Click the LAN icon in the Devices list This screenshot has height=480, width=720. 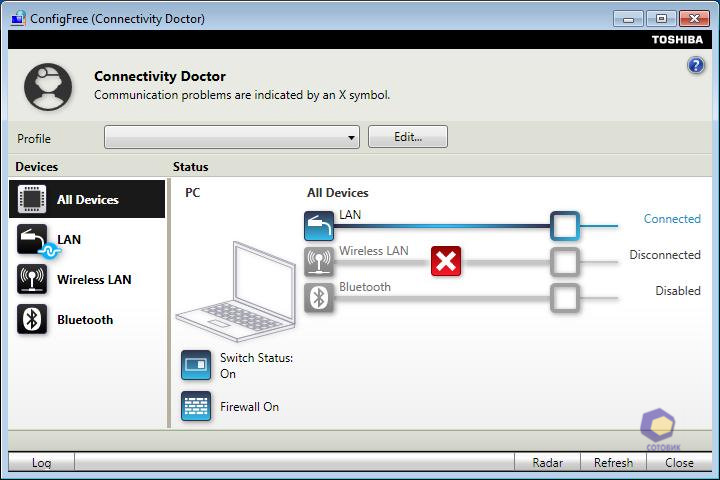click(x=33, y=240)
